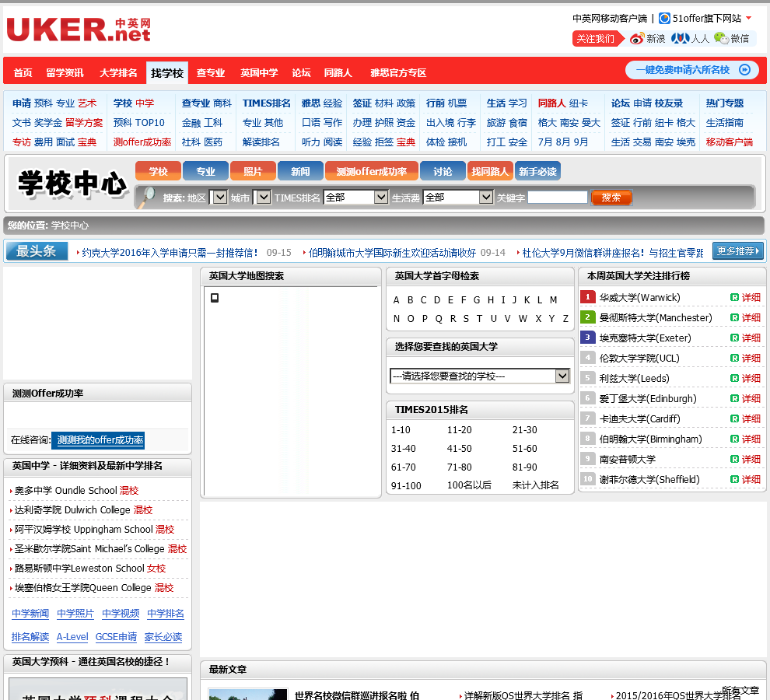Click green detail icon for UCL row
This screenshot has height=700, width=770.
[x=735, y=358]
